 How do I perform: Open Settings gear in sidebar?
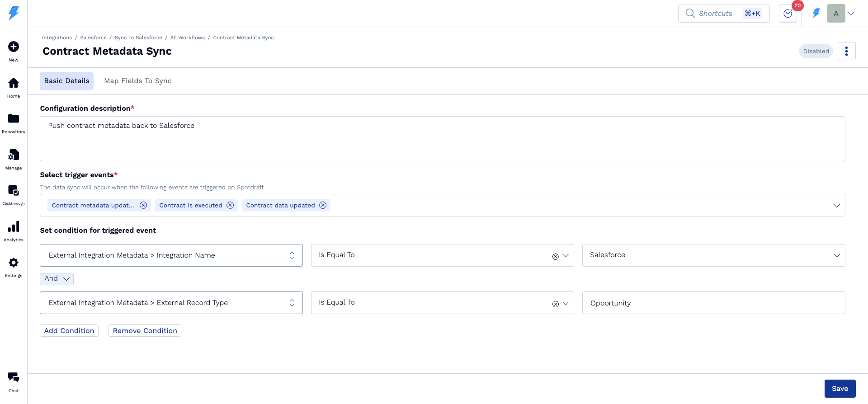[x=14, y=263]
